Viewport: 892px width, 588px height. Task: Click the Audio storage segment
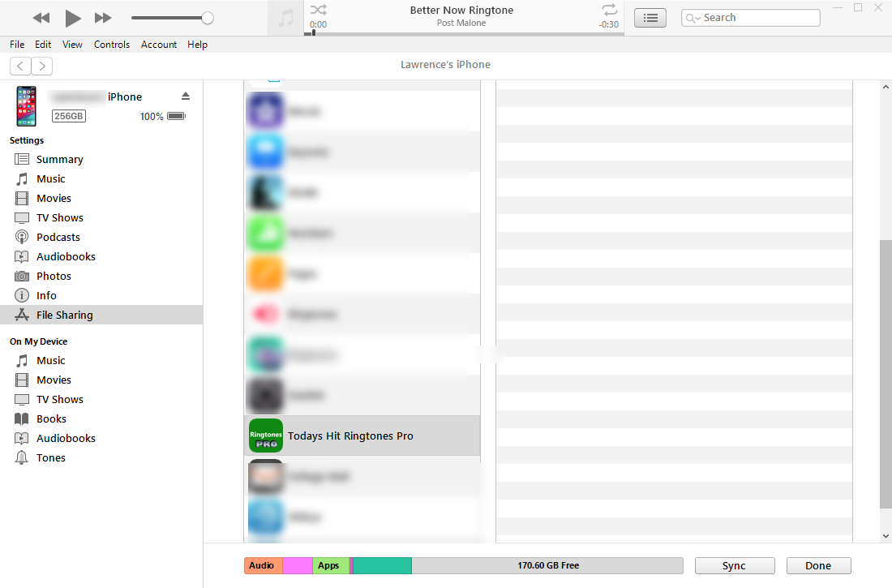[264, 565]
